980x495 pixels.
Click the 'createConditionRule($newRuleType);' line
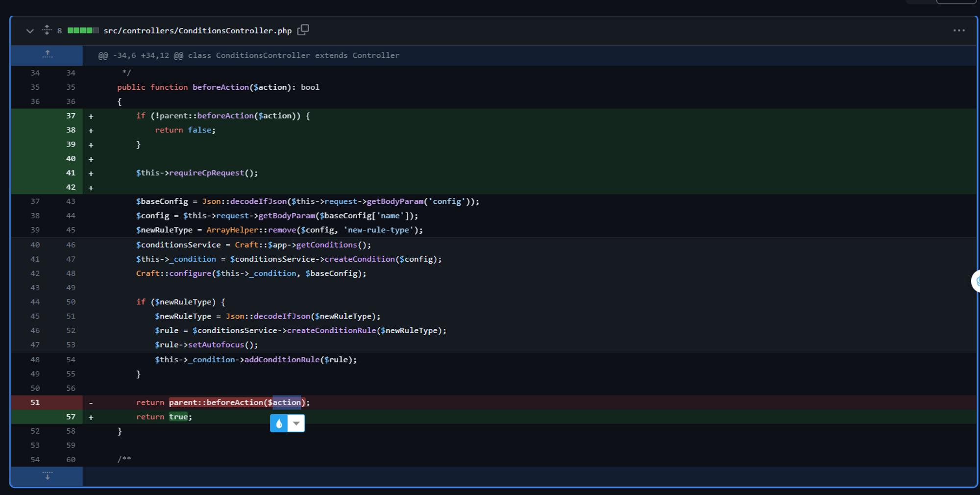(300, 331)
